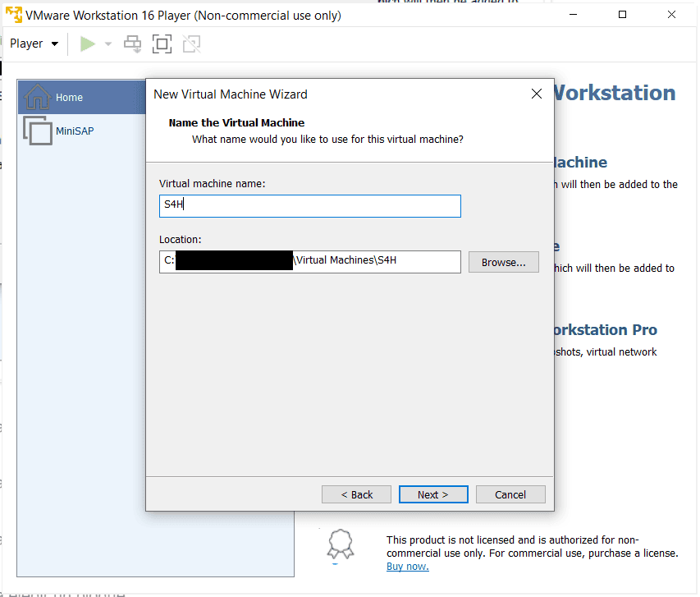
Task: Click the green Power On play icon
Action: click(x=88, y=44)
